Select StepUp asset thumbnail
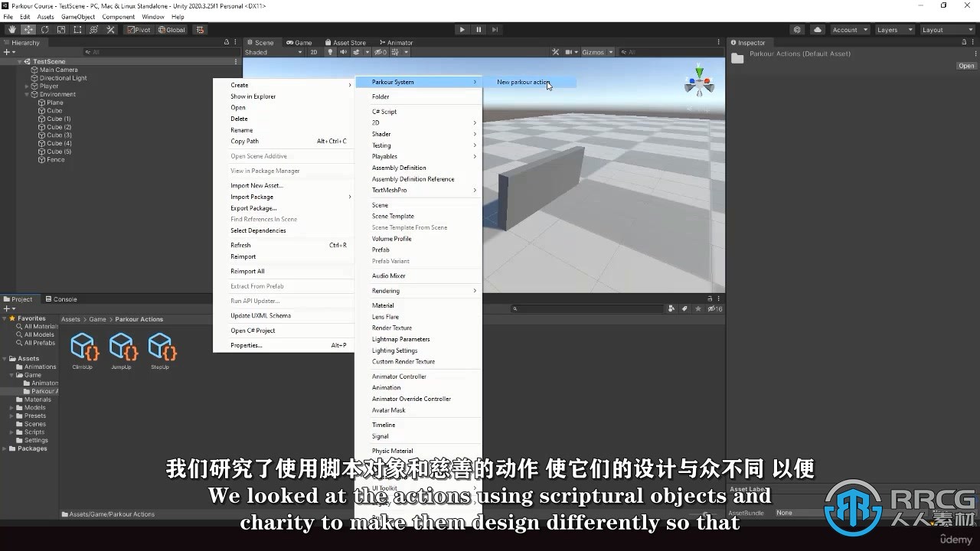The image size is (980, 551). coord(161,350)
